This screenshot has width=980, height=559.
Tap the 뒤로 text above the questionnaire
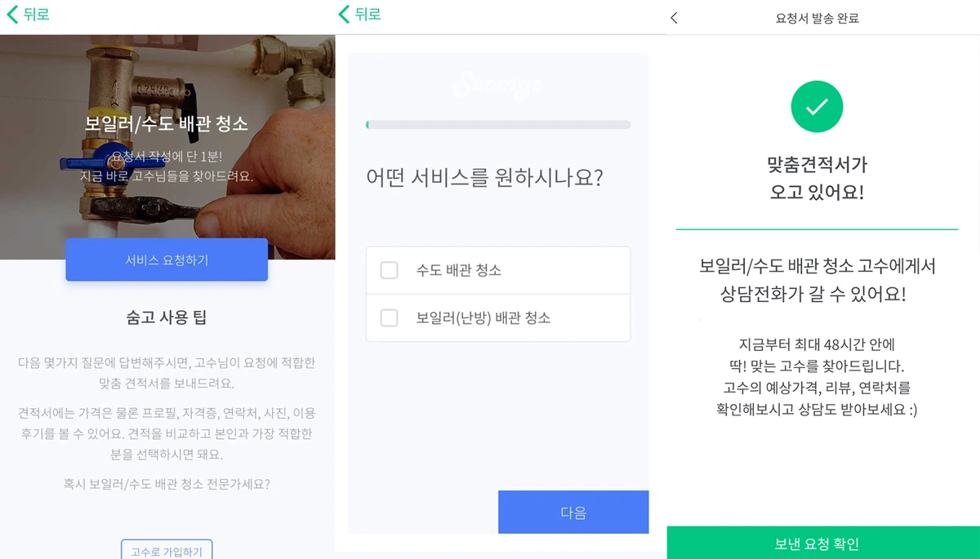368,15
